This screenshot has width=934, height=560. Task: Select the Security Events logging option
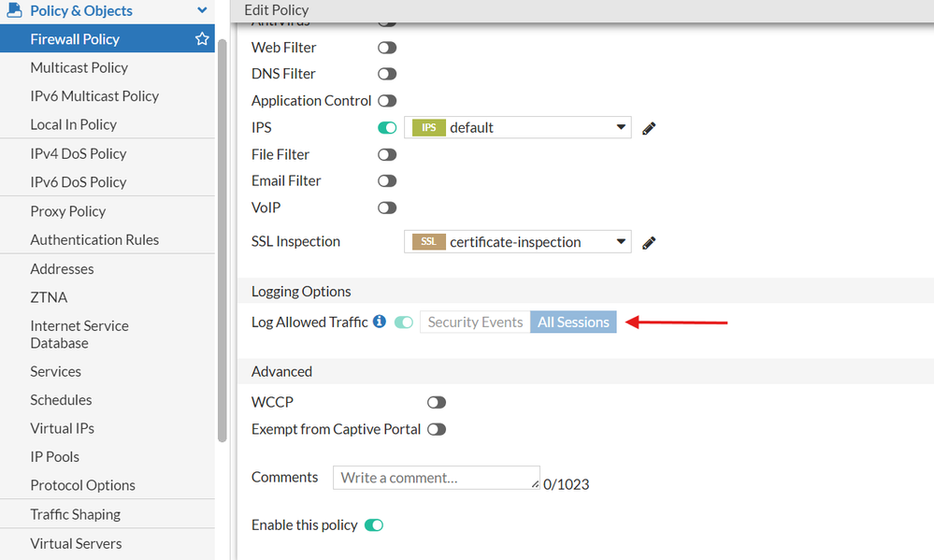coord(475,322)
